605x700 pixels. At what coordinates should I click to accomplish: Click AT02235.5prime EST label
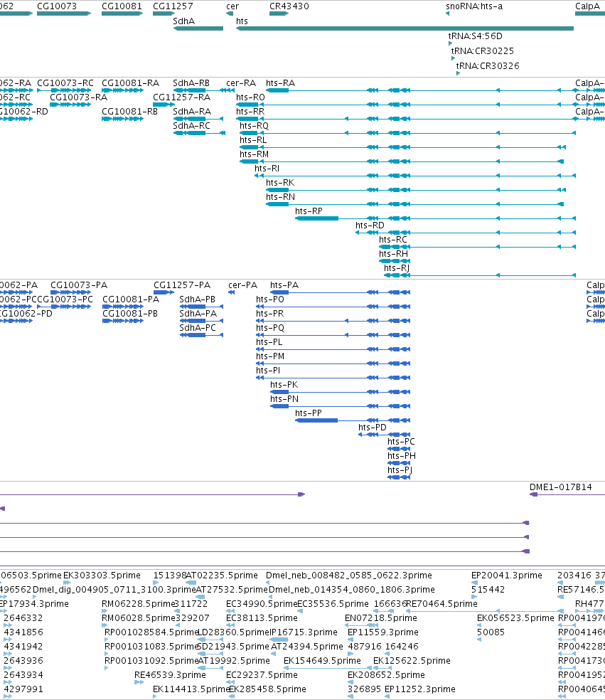pos(222,576)
